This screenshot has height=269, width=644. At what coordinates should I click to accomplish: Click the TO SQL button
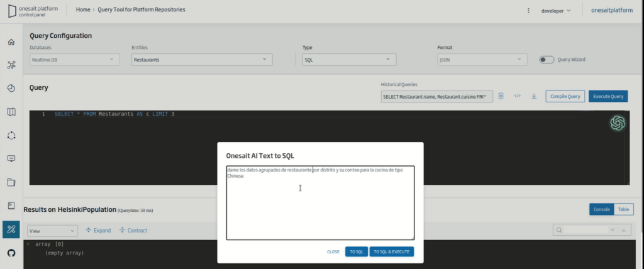point(357,252)
